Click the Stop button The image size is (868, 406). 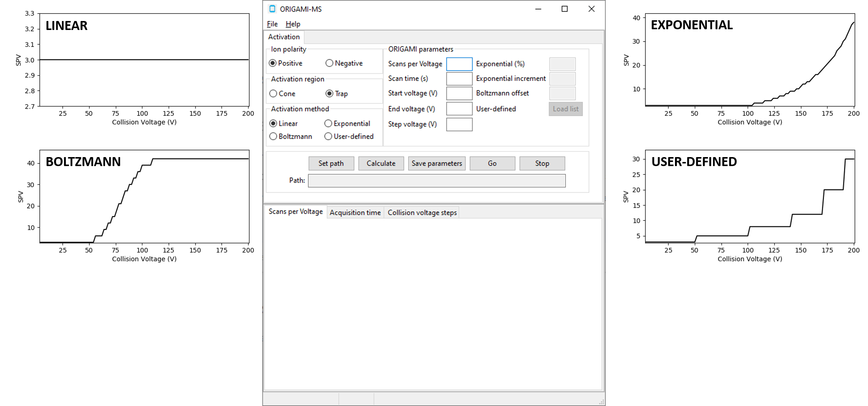(542, 163)
